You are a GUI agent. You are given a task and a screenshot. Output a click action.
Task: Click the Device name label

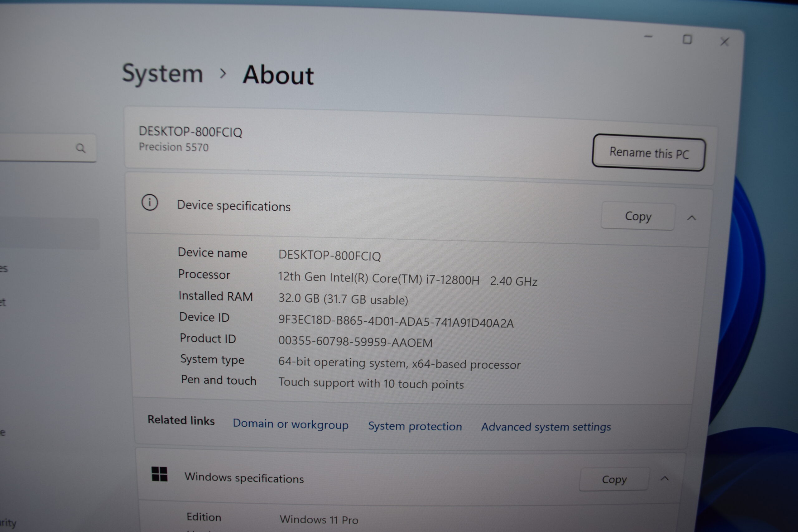[212, 253]
